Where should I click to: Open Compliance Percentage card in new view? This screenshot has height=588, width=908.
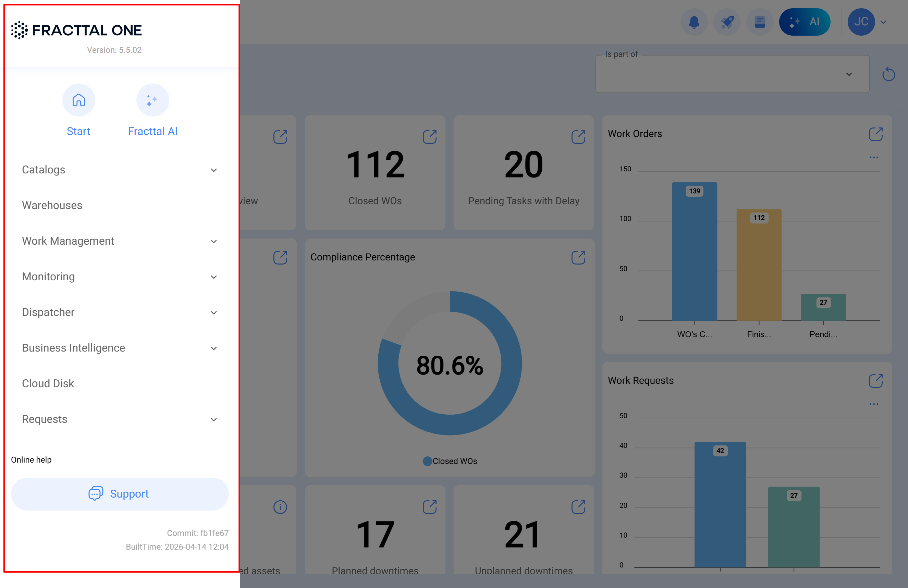[578, 257]
